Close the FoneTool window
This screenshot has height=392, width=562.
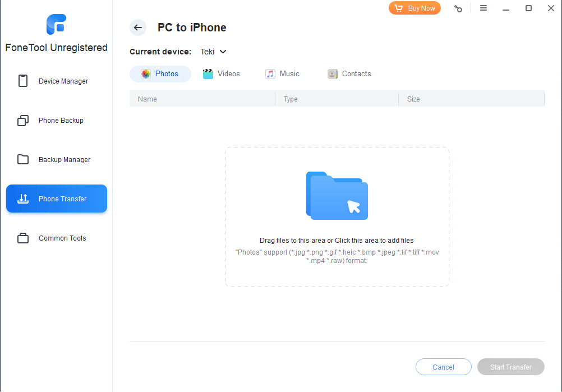coord(551,8)
